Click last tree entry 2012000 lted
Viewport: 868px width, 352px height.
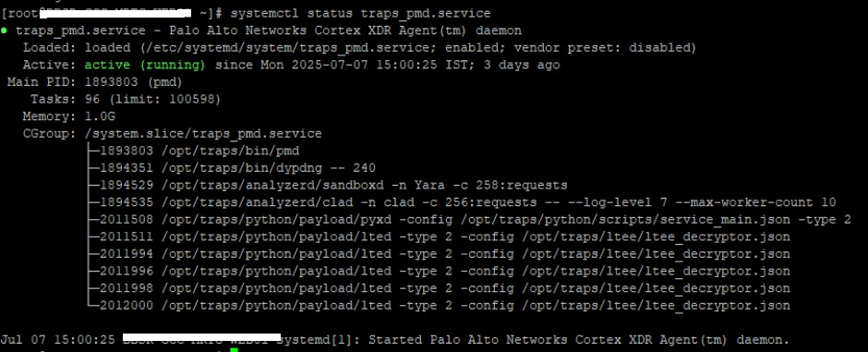[445, 306]
